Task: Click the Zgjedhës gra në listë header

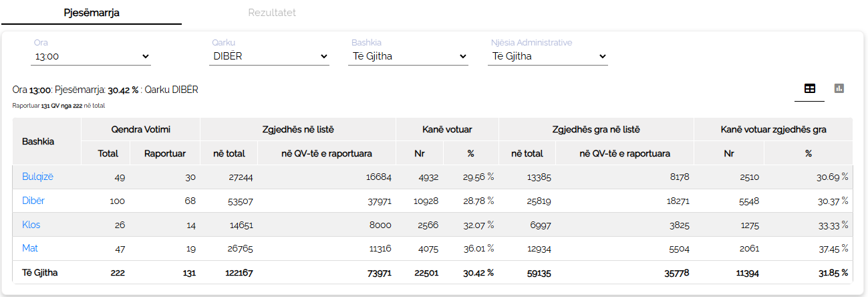Action: [597, 130]
